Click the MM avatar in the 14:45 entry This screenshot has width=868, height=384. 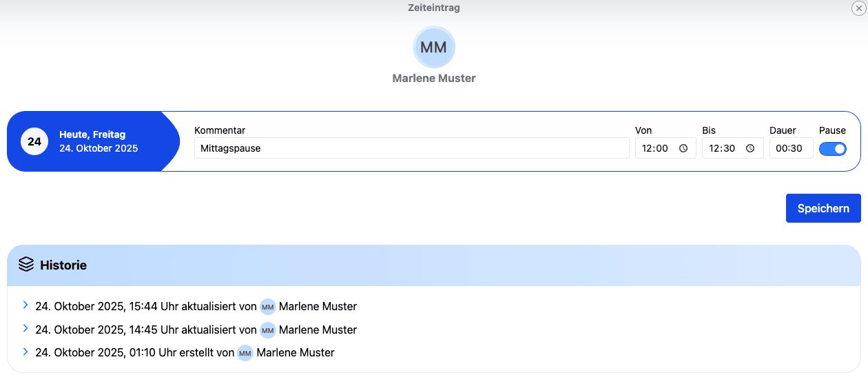coord(268,330)
